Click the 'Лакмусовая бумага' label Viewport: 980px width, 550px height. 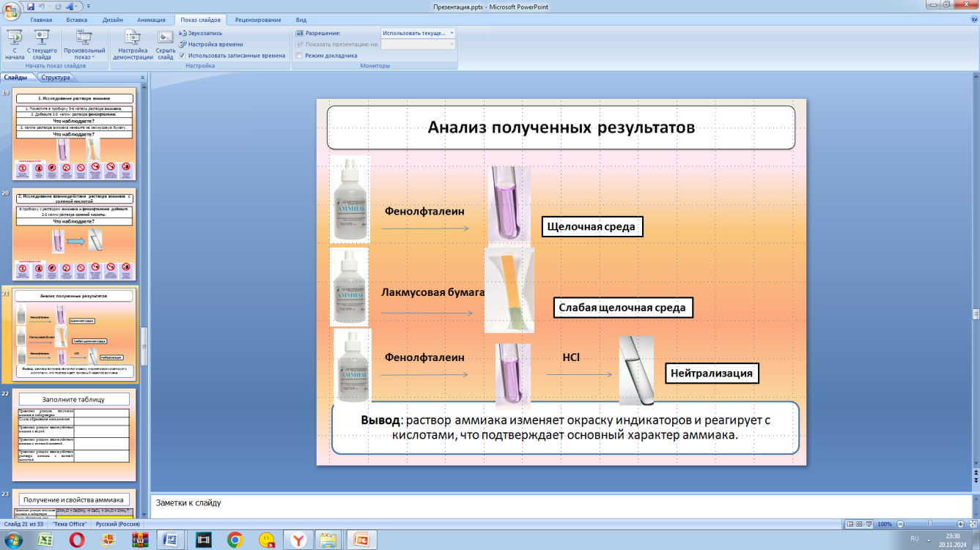pos(433,292)
